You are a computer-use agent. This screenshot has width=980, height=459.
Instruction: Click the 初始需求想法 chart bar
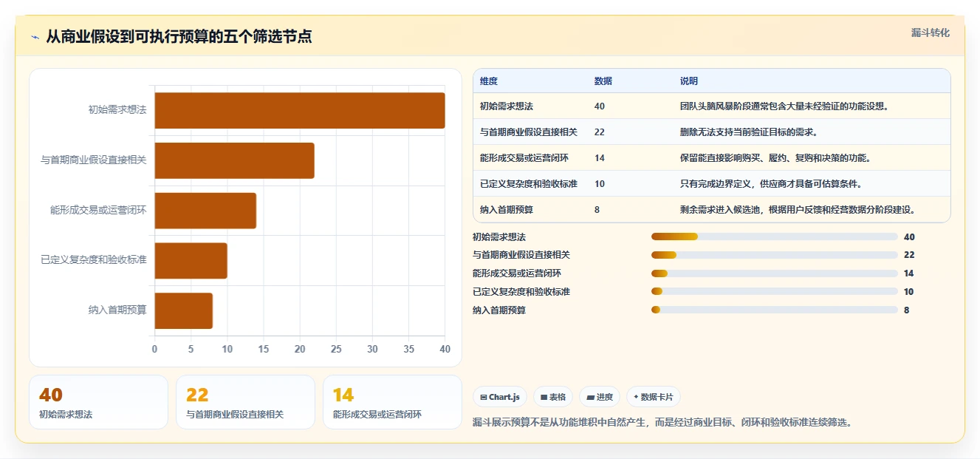point(300,110)
